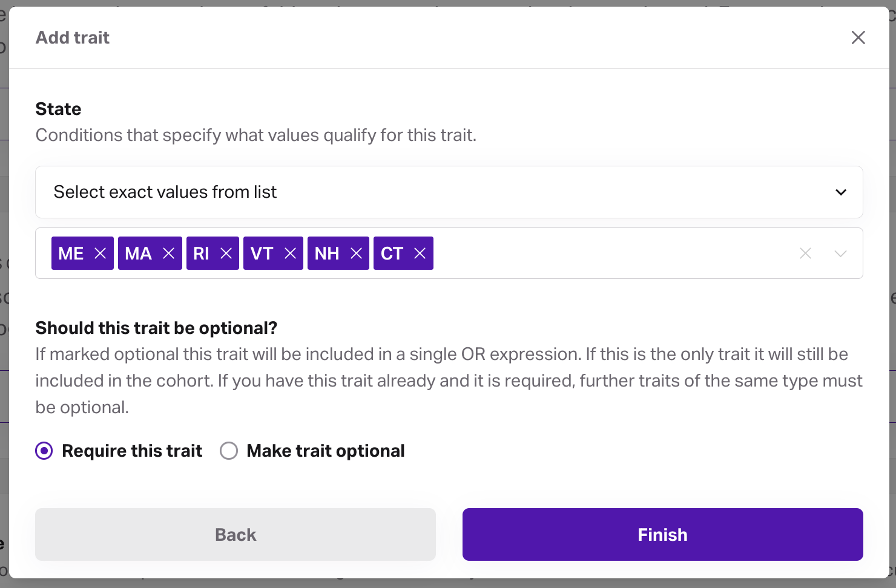Go Back to previous step
This screenshot has height=588, width=896.
(x=236, y=535)
